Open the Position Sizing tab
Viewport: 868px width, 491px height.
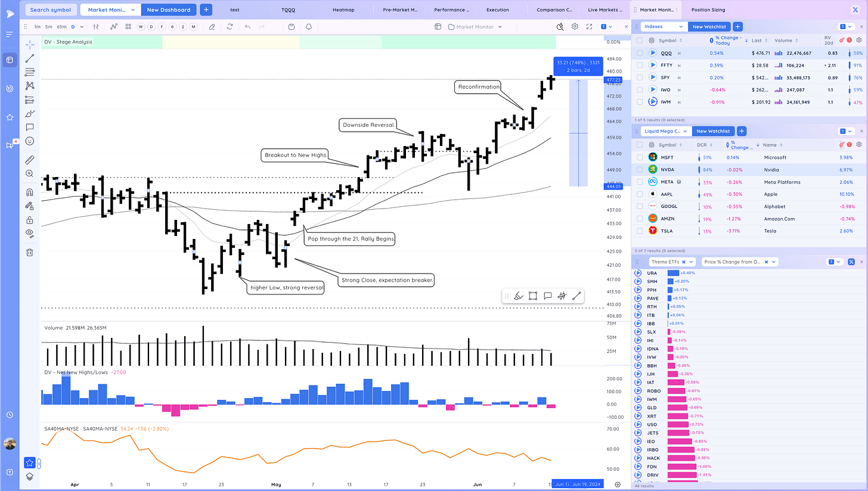pos(709,10)
